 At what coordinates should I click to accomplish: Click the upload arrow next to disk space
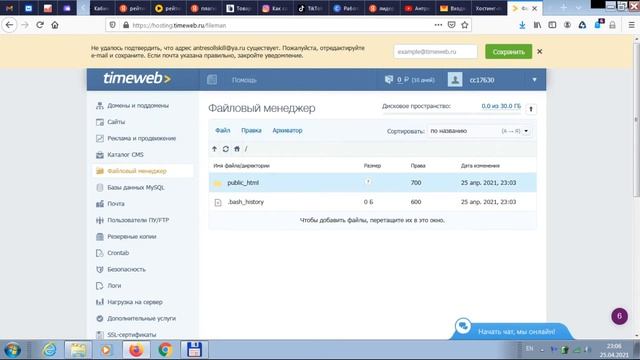point(531,109)
